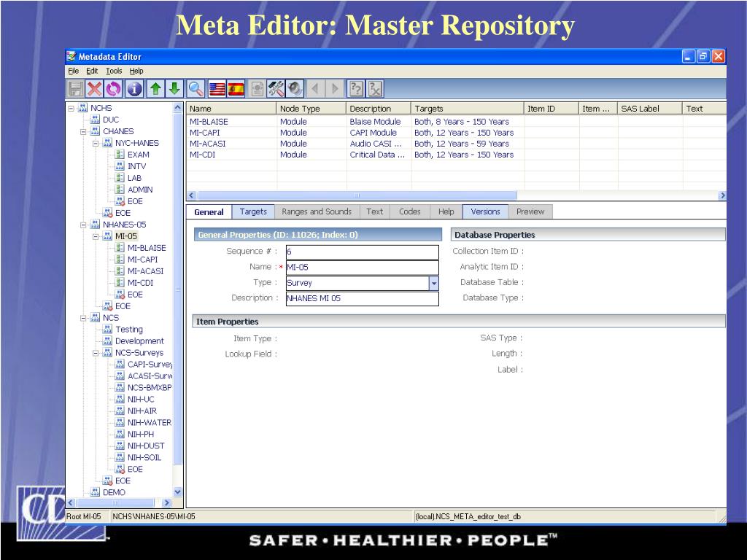Collapse the NCHS root tree node
Viewport: 747px width, 560px height.
[x=71, y=108]
